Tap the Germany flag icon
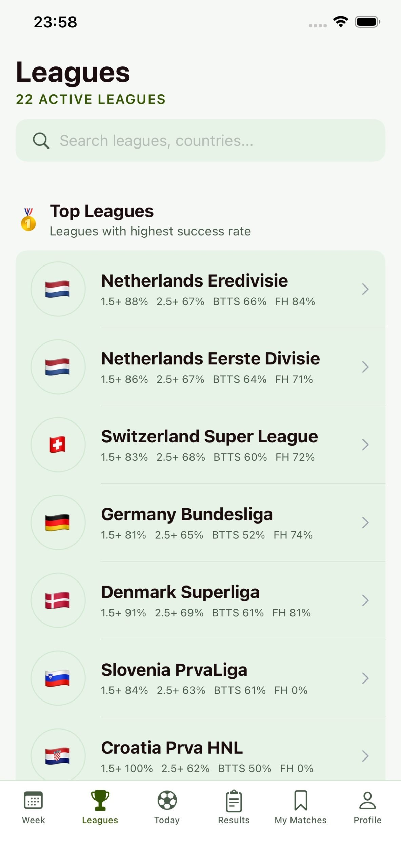Viewport: 401px width, 868px height. click(58, 522)
